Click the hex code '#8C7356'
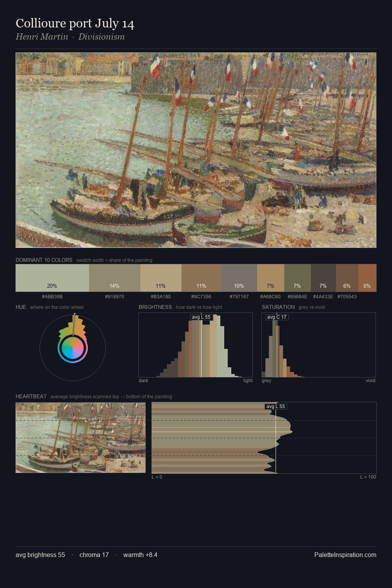 tap(201, 297)
